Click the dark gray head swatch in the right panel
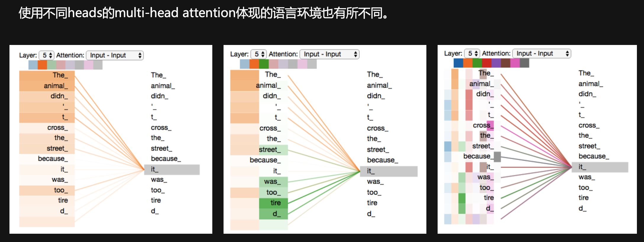 (x=525, y=63)
